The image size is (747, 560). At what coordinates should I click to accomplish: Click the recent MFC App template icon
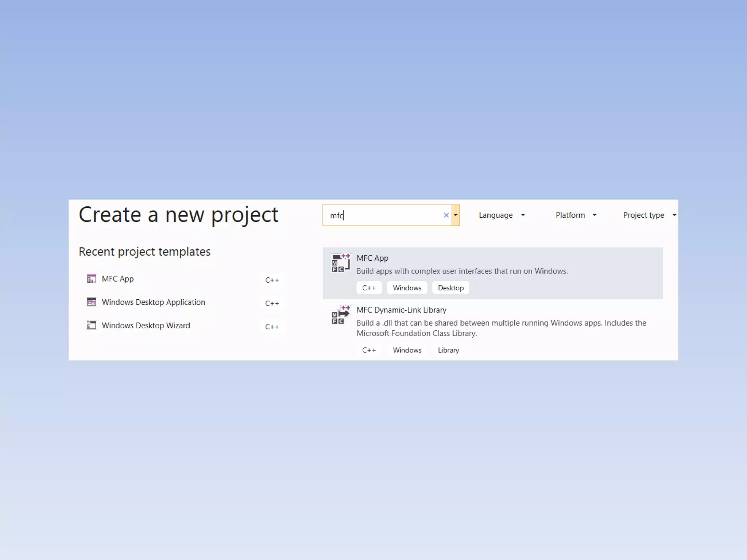pos(91,279)
